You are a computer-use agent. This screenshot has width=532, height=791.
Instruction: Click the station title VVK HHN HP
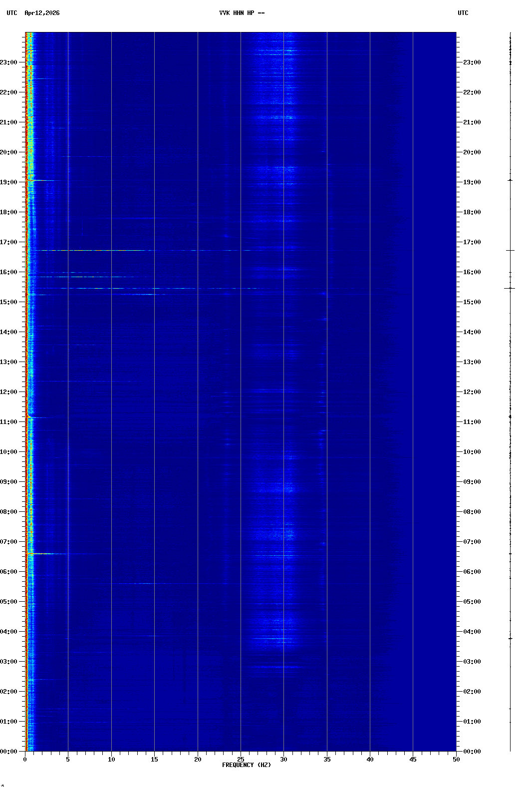tap(242, 13)
